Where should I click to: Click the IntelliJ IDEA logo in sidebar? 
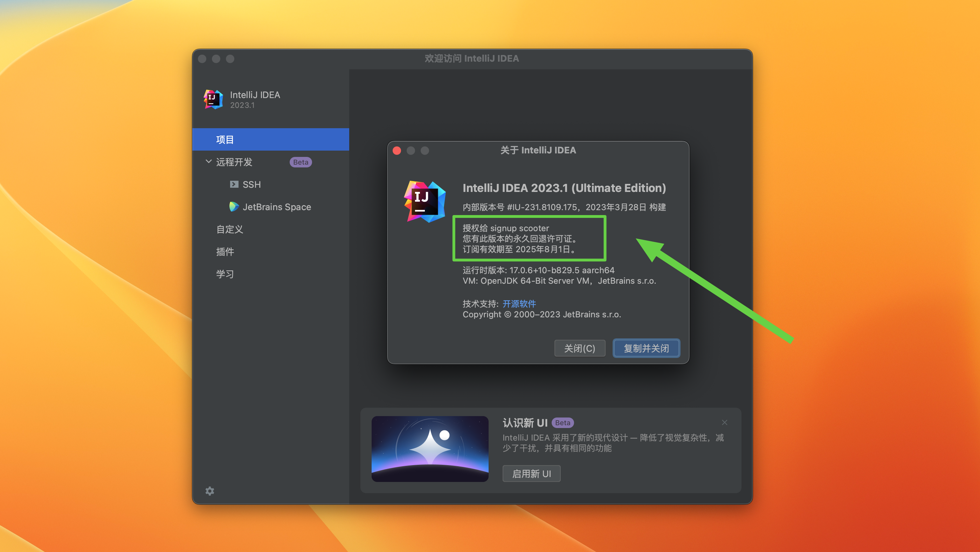(x=213, y=99)
